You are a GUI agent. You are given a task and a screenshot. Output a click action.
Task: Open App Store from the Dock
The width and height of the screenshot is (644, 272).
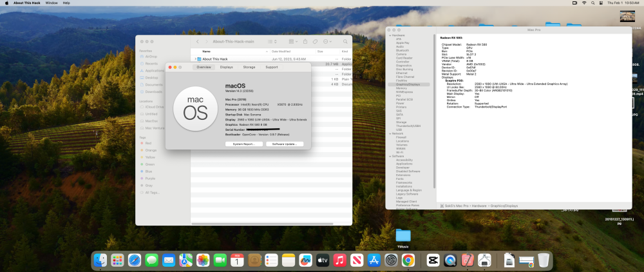pyautogui.click(x=374, y=260)
